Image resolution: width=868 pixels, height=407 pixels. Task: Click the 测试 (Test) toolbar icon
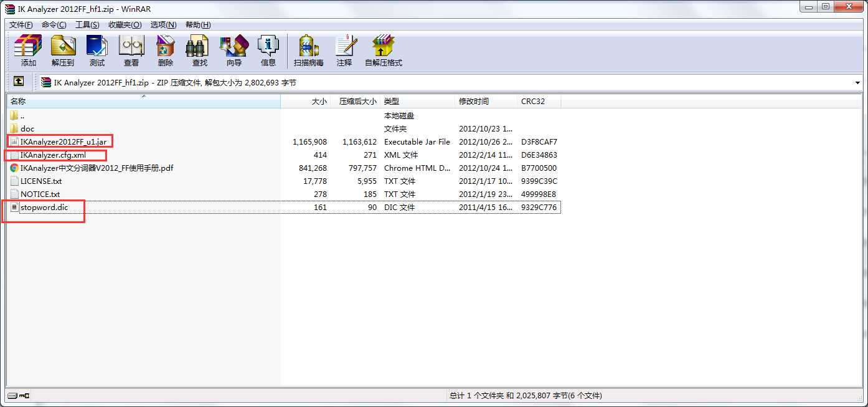pyautogui.click(x=97, y=46)
